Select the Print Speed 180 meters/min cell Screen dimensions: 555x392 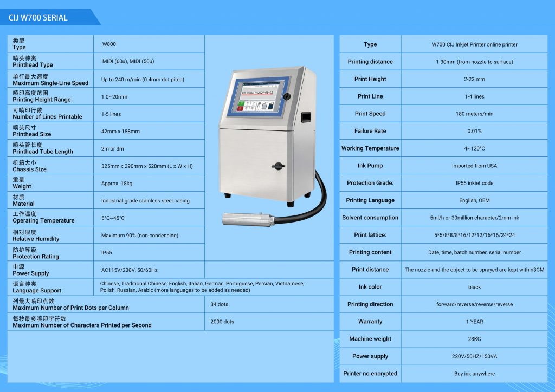[x=474, y=114]
